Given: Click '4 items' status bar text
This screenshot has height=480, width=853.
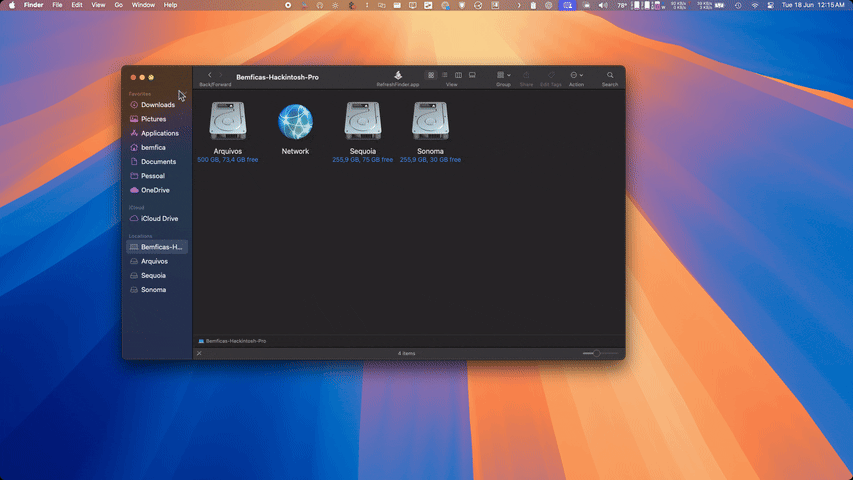Looking at the screenshot, I should (x=406, y=353).
